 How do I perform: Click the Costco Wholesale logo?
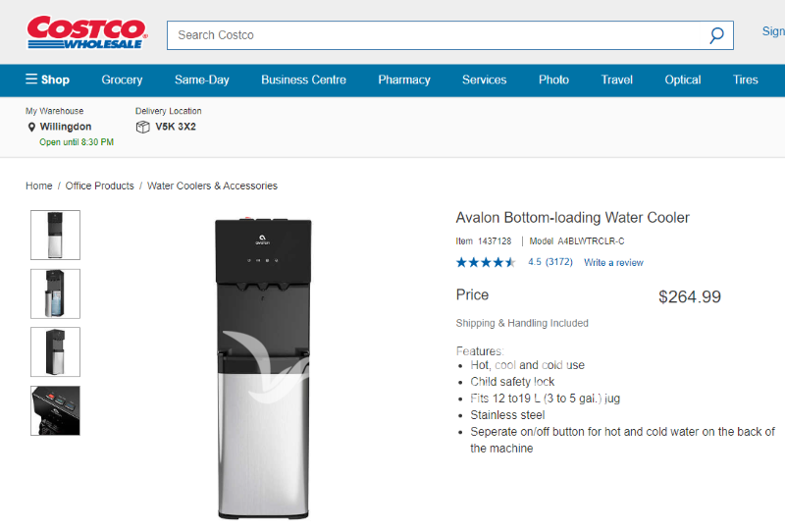tap(86, 32)
